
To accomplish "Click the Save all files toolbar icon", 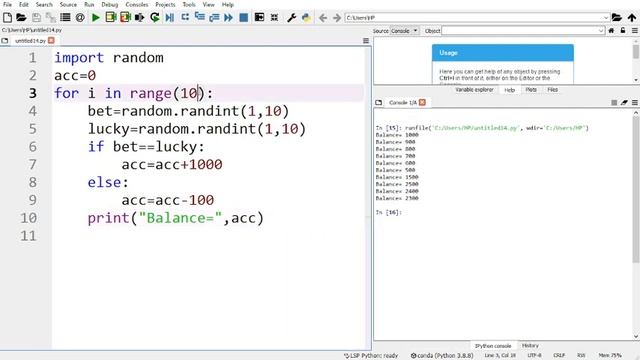I will tap(51, 18).
